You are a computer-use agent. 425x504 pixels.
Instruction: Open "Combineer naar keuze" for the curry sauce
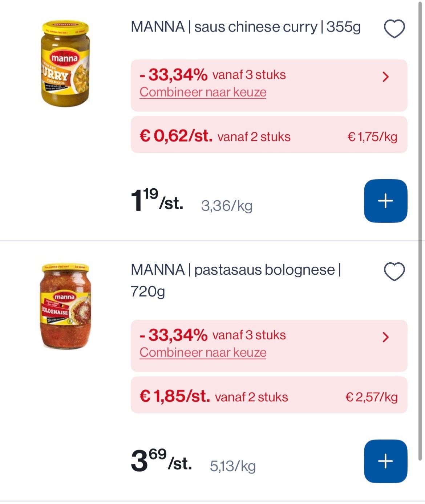[203, 92]
